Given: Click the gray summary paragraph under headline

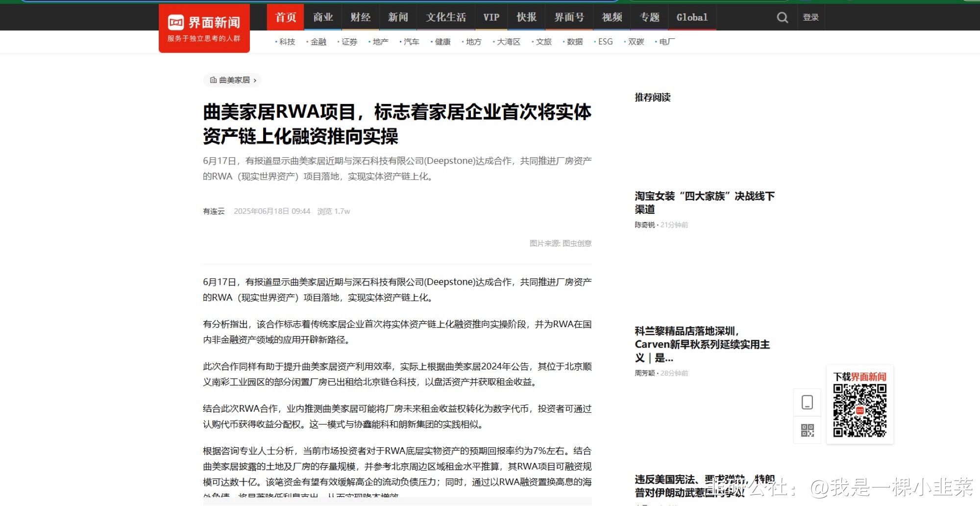Looking at the screenshot, I should coord(397,169).
